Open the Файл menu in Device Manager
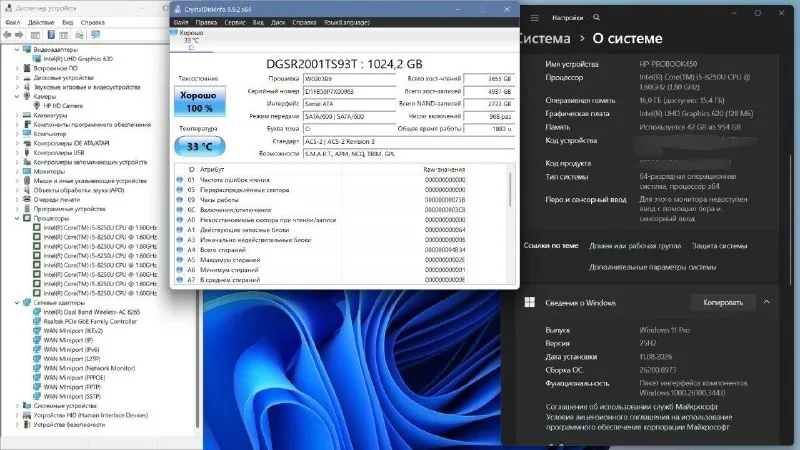This screenshot has height=450, width=800. tap(13, 22)
